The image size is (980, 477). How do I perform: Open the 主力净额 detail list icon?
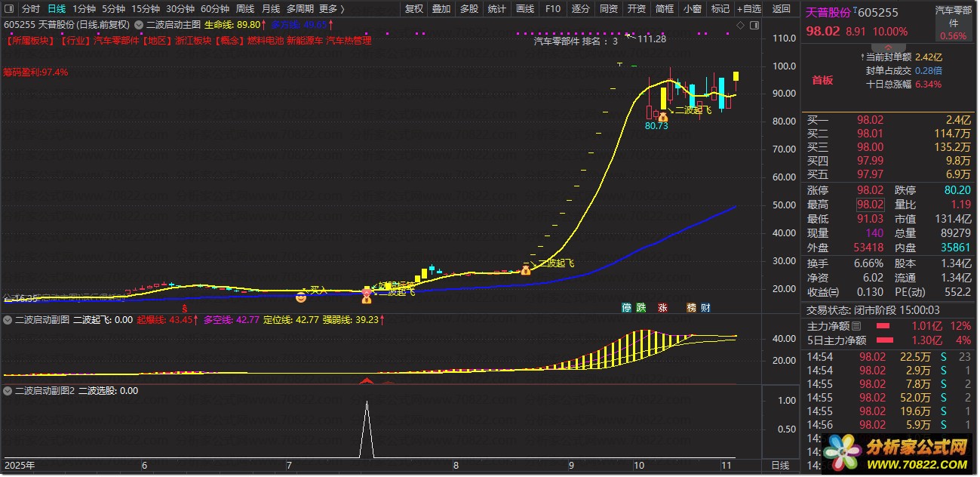856,326
